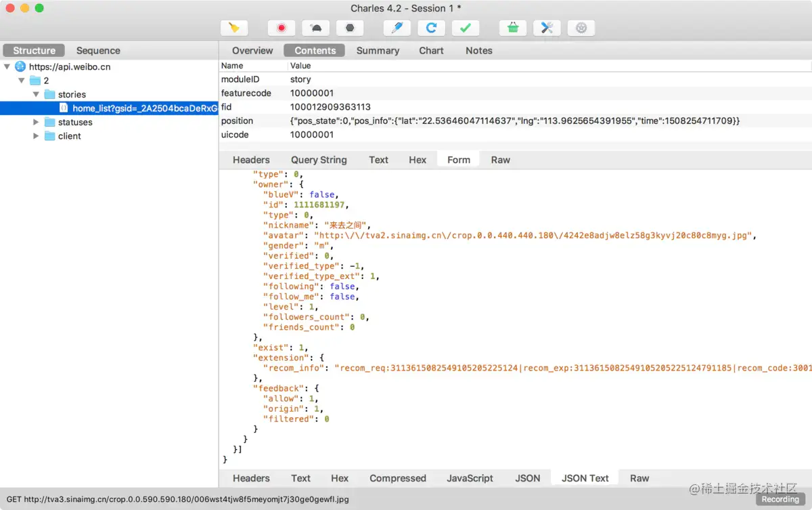812x510 pixels.
Task: Switch to Sequence view
Action: tap(98, 50)
